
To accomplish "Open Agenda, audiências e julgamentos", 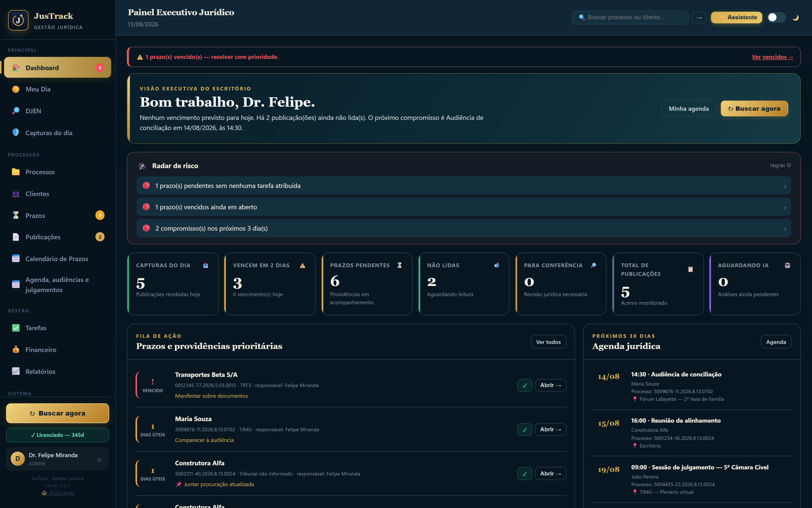I will (x=58, y=284).
